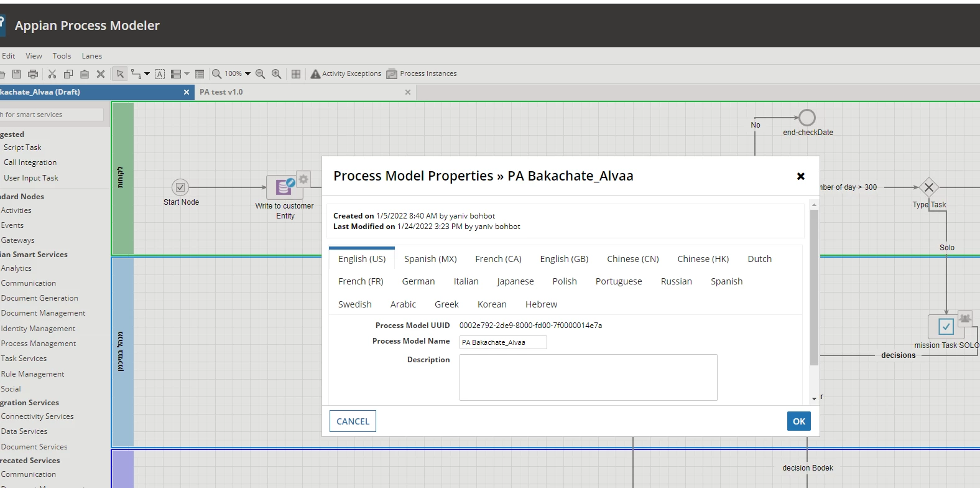Select the connector flow tool
The width and height of the screenshot is (980, 488).
coord(136,74)
